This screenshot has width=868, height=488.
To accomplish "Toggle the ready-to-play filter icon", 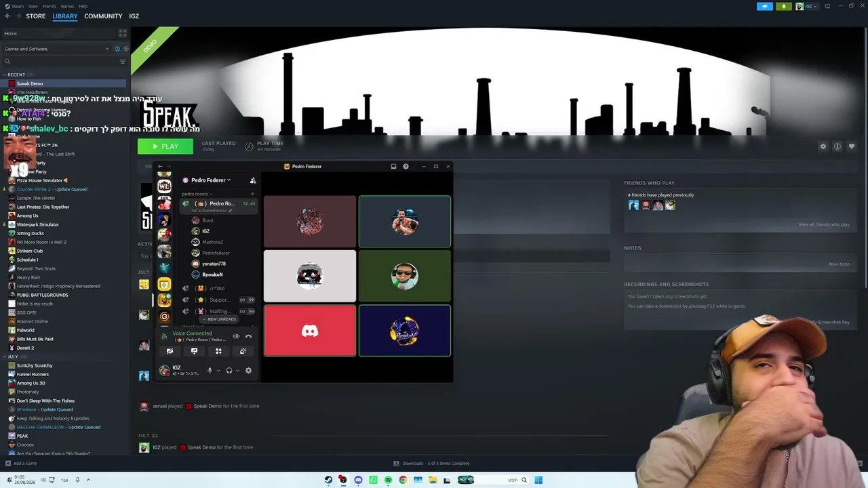I will point(125,49).
